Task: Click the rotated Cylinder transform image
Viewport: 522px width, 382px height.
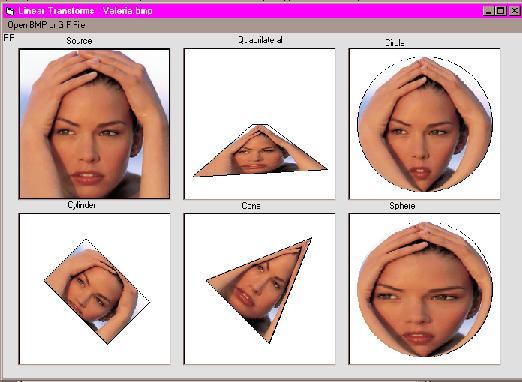Action: [97, 291]
